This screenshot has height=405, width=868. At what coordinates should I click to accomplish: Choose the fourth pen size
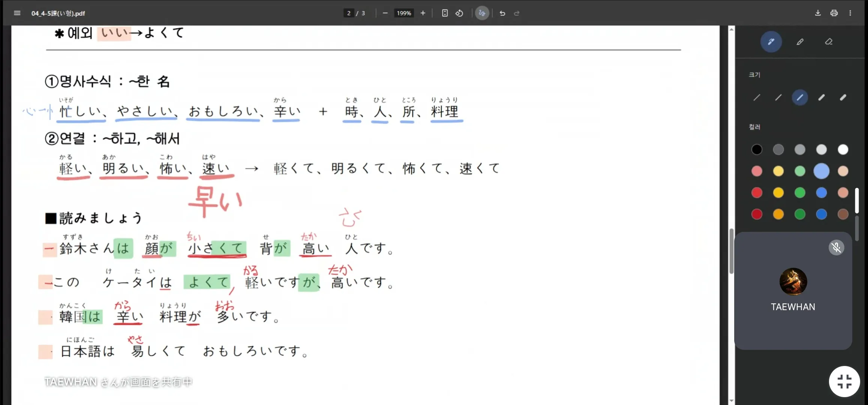[x=822, y=97]
